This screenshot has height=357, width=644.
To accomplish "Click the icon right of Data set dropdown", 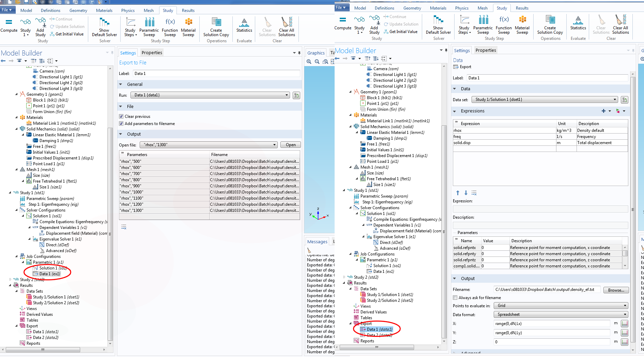I will tap(624, 100).
